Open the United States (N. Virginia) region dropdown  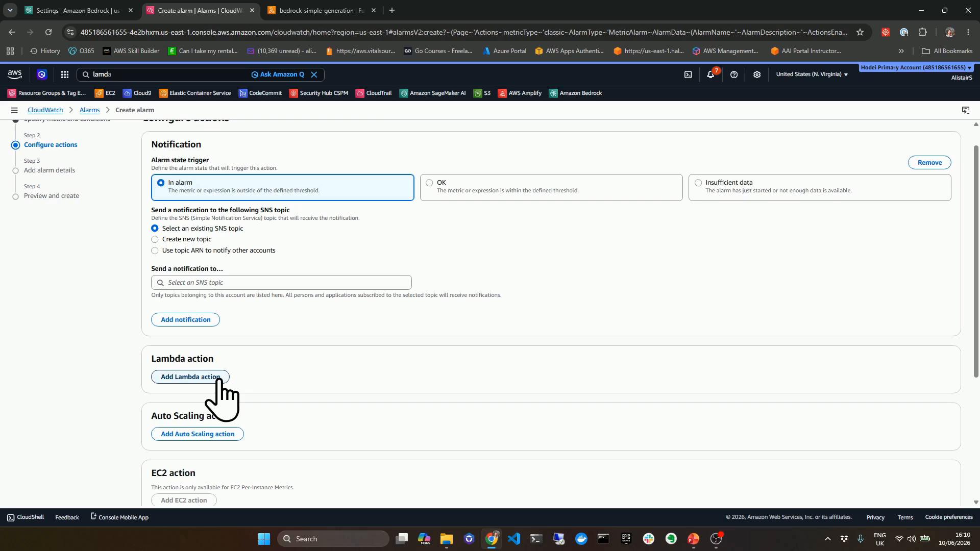[x=812, y=74]
